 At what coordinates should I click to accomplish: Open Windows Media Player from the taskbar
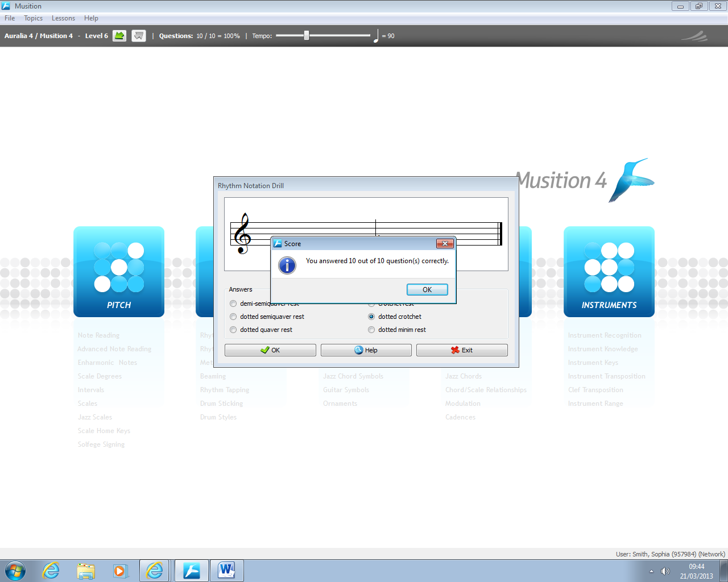pos(120,571)
